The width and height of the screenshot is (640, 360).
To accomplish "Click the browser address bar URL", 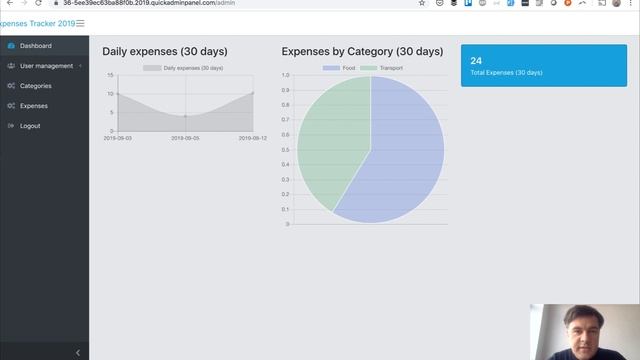I will coord(149,3).
